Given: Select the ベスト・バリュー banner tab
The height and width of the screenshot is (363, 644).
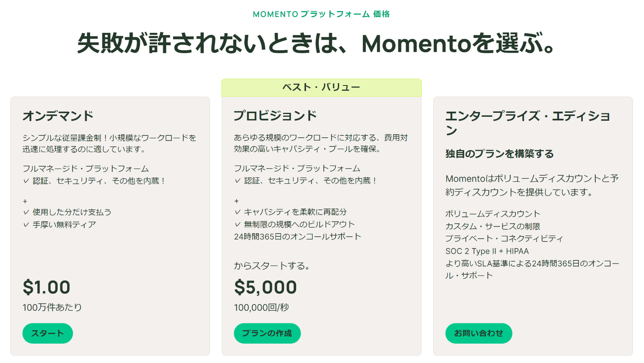Looking at the screenshot, I should click(321, 87).
